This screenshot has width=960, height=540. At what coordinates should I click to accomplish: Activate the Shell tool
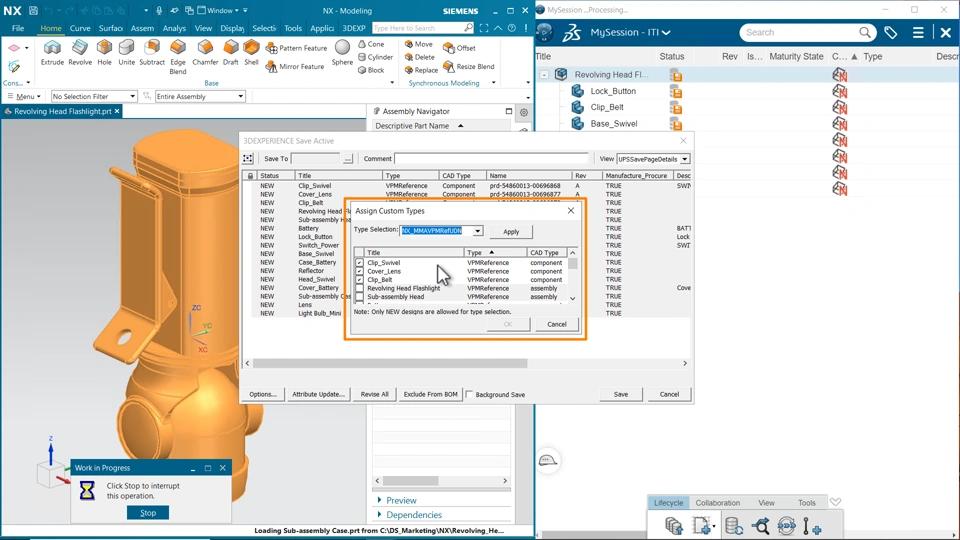(251, 53)
